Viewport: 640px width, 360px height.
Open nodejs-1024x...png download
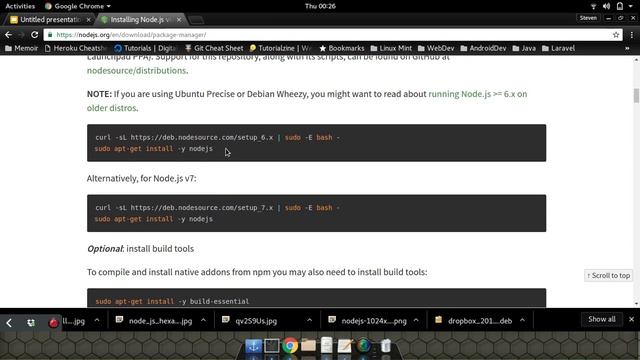pyautogui.click(x=368, y=320)
